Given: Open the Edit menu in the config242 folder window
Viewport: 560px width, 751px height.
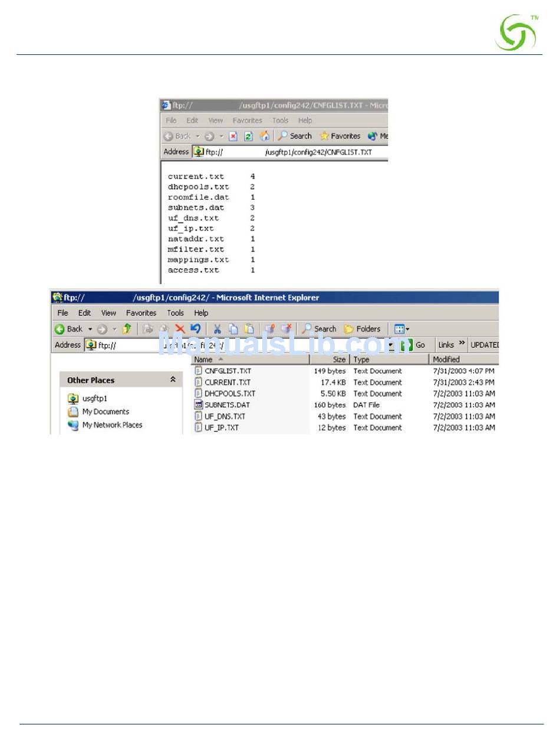Looking at the screenshot, I should (x=85, y=313).
